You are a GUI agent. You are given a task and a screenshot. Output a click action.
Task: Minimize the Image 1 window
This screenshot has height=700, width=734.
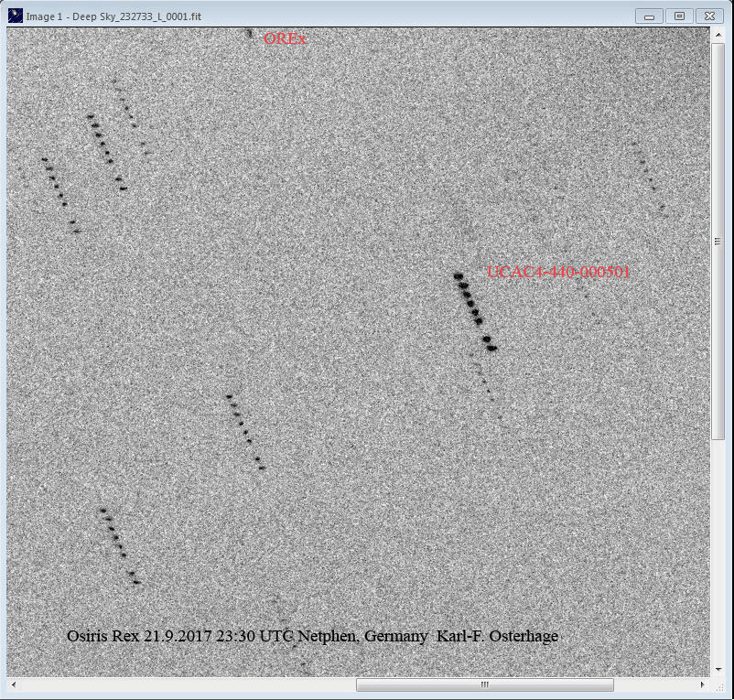pyautogui.click(x=650, y=16)
